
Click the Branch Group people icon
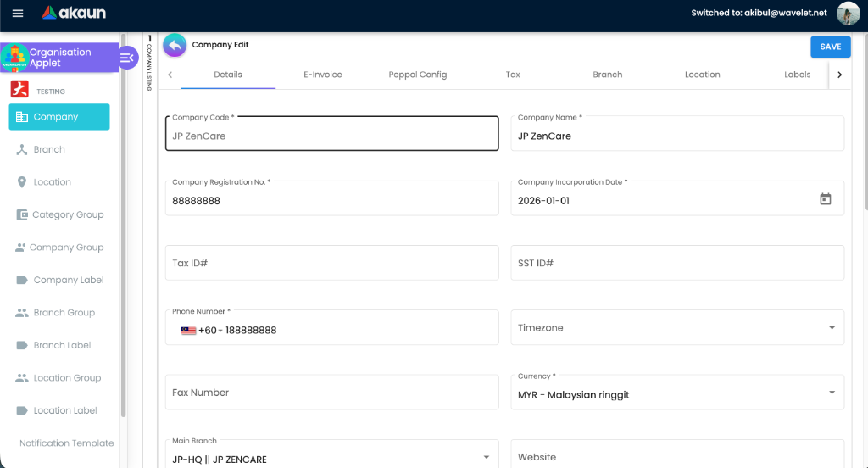(21, 313)
